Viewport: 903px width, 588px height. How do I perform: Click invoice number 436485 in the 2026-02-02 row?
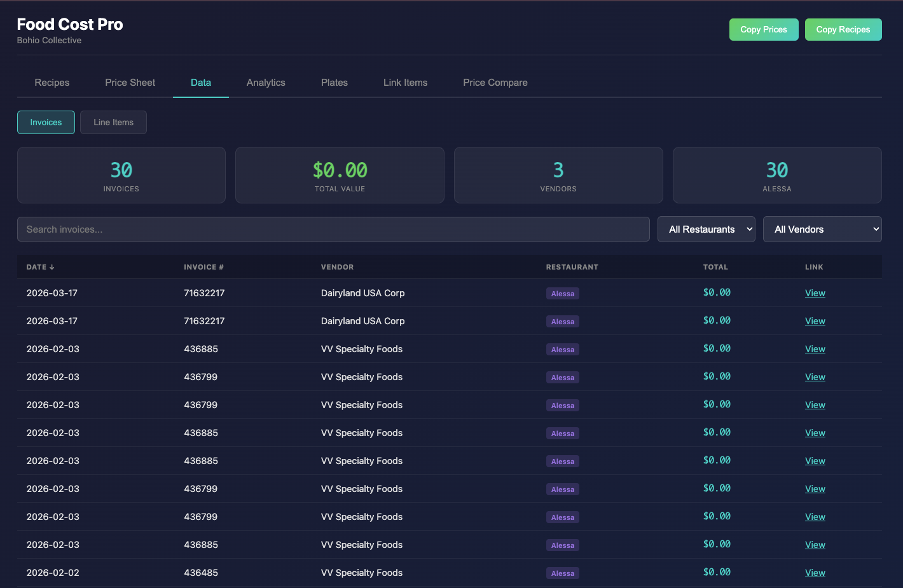[201, 573]
